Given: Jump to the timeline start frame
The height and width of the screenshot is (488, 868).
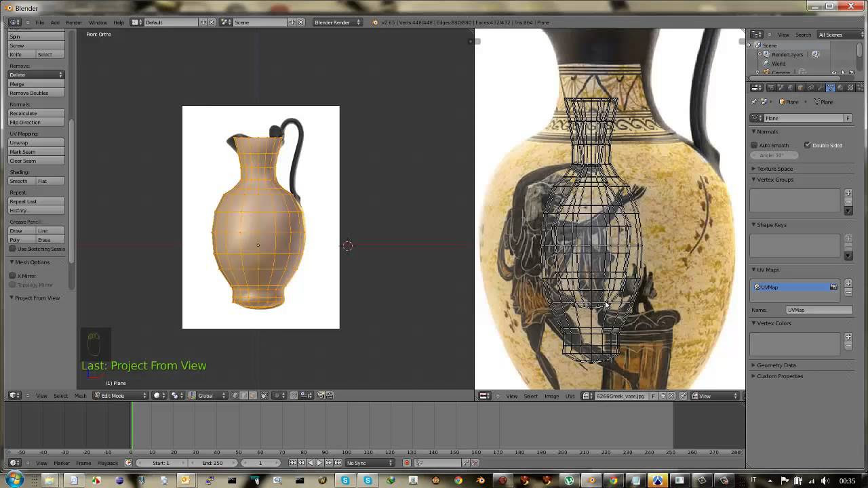Looking at the screenshot, I should point(292,463).
